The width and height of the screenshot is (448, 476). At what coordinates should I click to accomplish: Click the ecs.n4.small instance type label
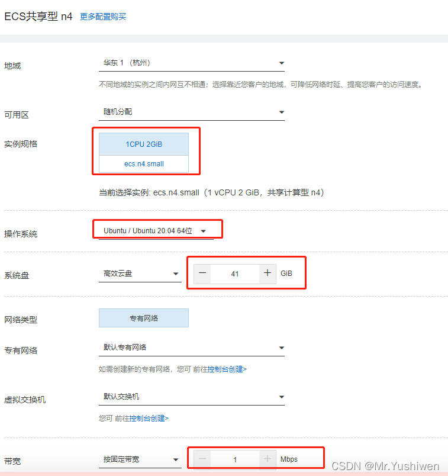144,163
